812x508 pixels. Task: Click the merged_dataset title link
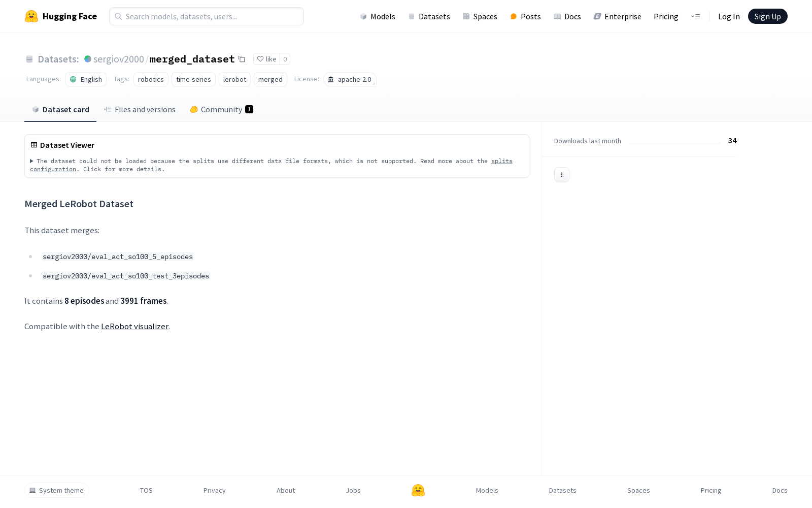[x=192, y=59]
